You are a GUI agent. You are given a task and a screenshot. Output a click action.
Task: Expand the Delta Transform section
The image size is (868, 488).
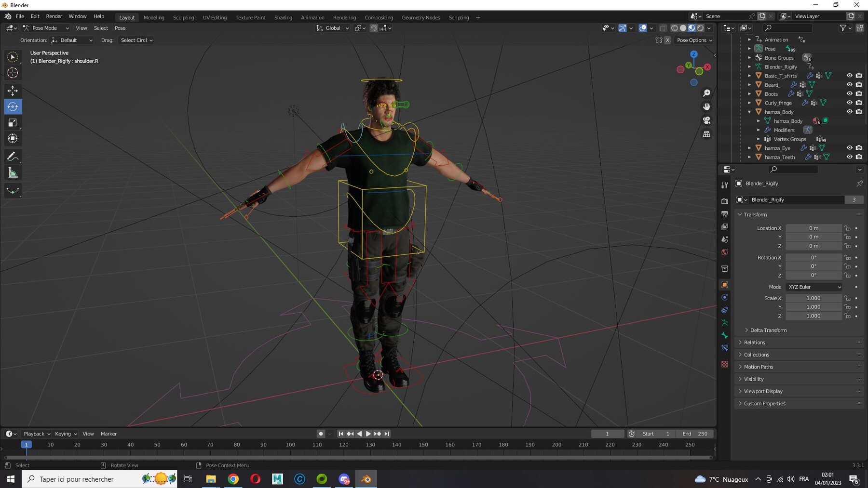[768, 330]
